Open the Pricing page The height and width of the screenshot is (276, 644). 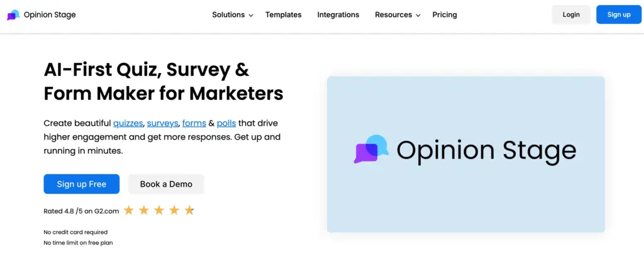point(445,14)
